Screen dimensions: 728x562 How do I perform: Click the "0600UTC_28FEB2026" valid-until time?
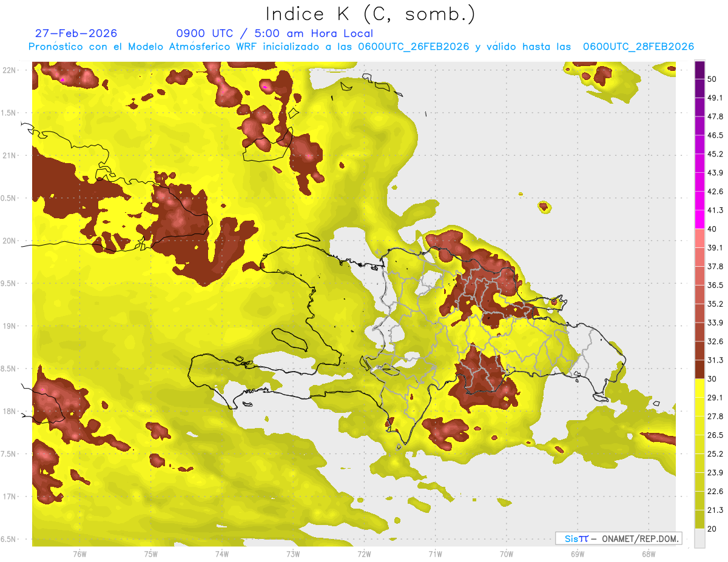click(x=638, y=47)
